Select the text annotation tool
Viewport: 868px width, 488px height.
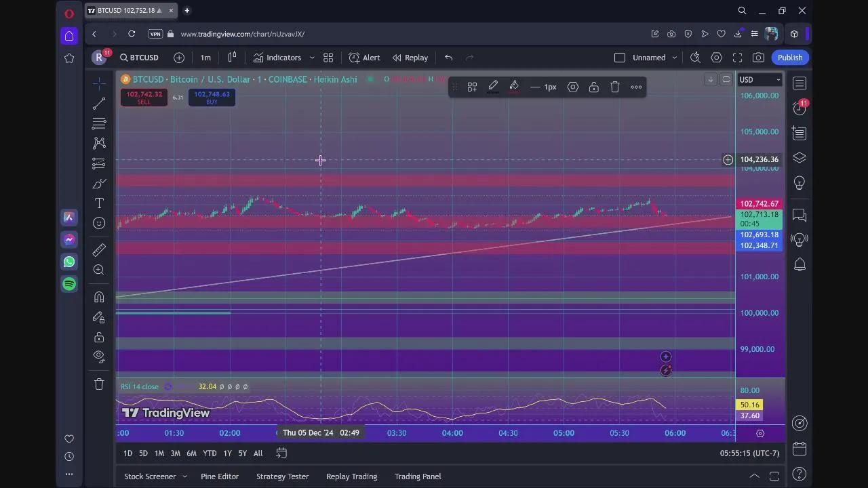(99, 203)
